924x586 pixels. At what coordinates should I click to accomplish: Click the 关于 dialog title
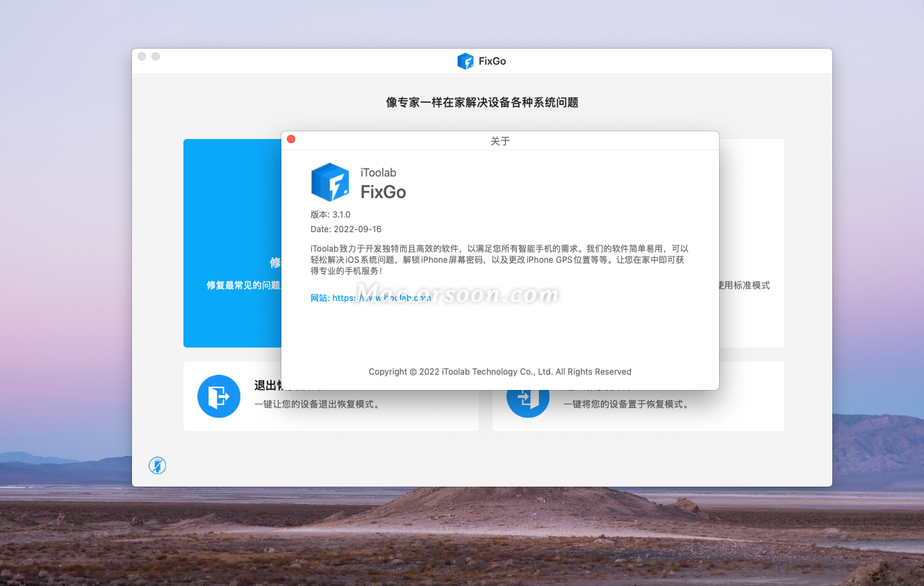coord(500,141)
